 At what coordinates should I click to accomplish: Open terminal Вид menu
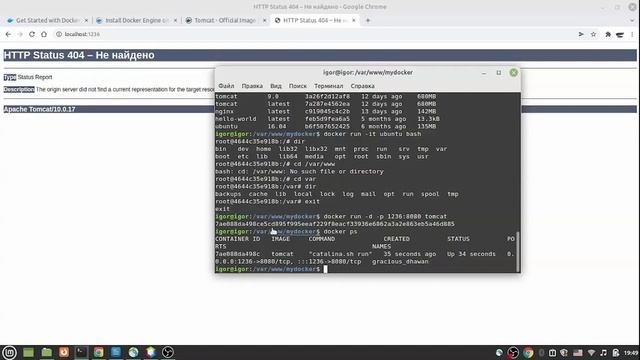click(276, 86)
